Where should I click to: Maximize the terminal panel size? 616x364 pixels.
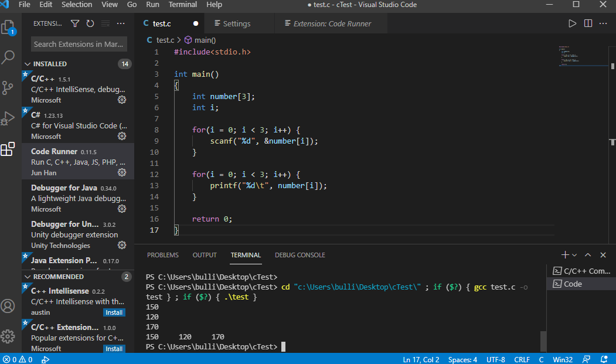coord(588,255)
